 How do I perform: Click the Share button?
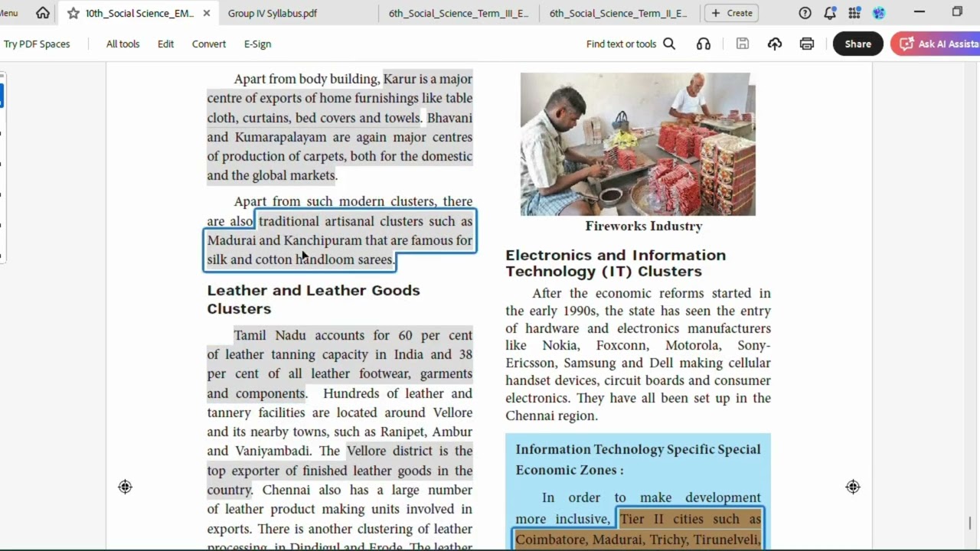[857, 44]
